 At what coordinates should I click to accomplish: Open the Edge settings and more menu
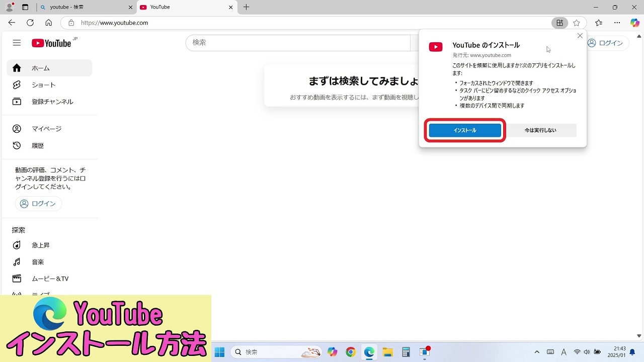617,23
